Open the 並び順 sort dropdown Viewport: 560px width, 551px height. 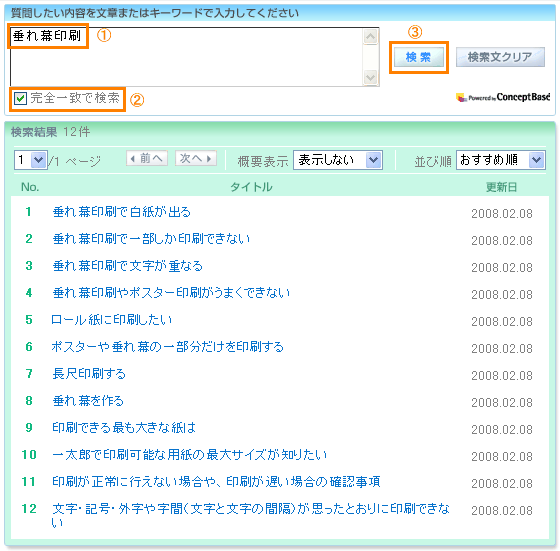(x=500, y=160)
